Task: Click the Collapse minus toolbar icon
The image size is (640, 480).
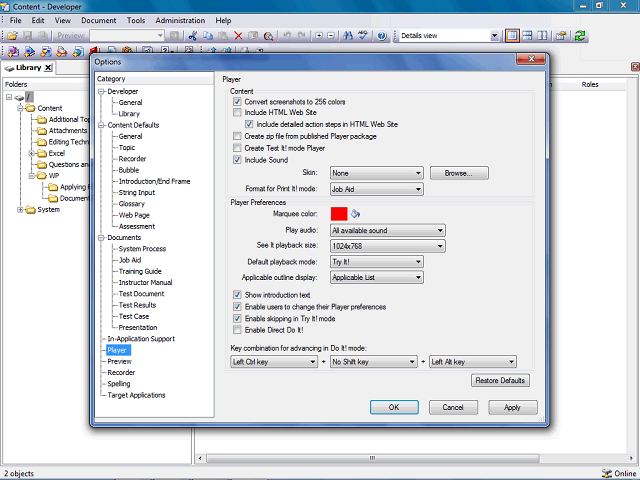Action: coord(331,36)
